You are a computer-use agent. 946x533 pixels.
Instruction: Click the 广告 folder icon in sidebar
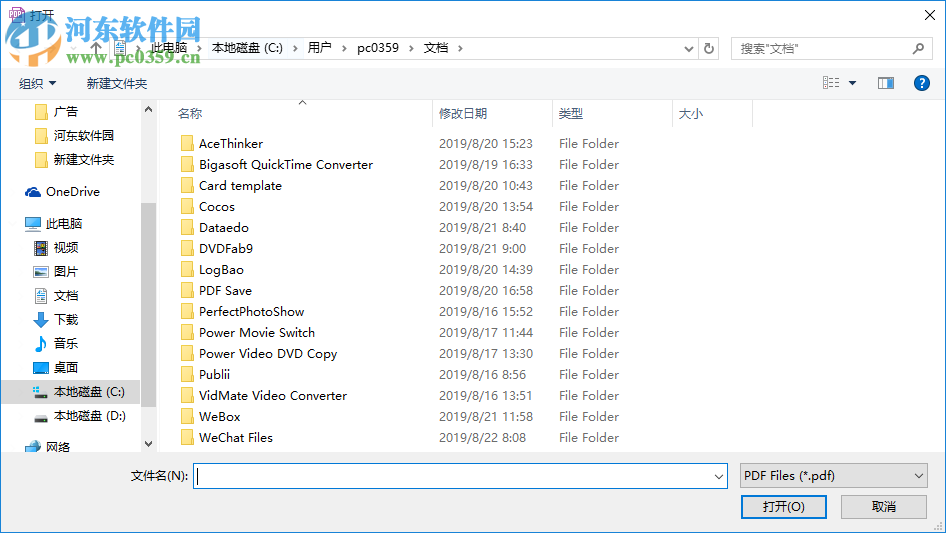[x=41, y=112]
